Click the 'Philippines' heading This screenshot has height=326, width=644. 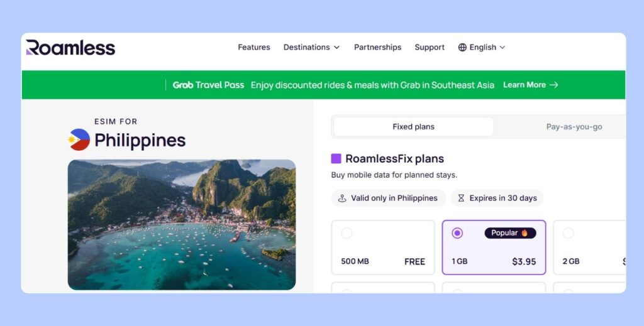tap(140, 140)
